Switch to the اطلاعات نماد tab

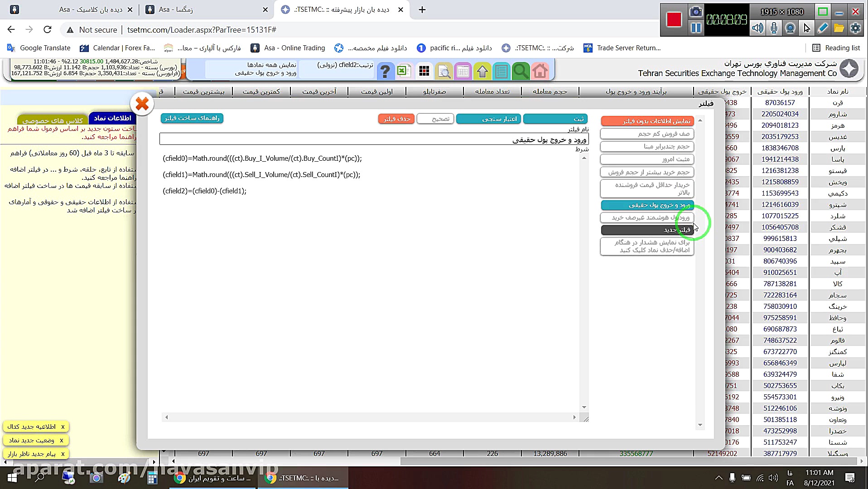pos(112,118)
